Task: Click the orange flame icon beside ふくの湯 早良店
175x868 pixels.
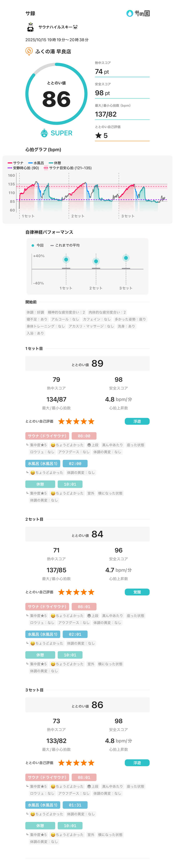Action: point(29,51)
